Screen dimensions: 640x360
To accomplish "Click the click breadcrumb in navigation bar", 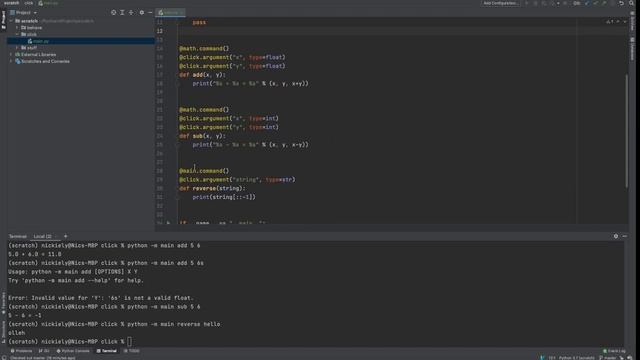I will tap(29, 3).
